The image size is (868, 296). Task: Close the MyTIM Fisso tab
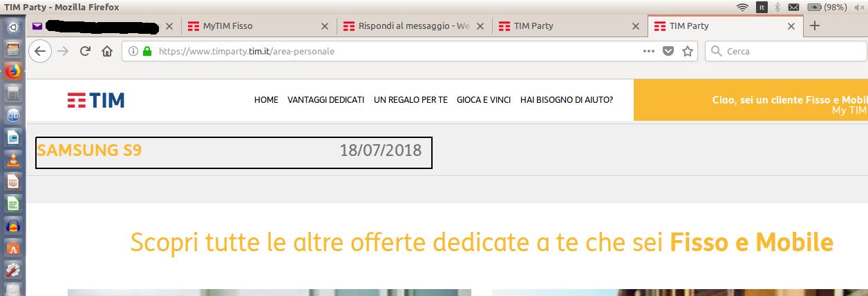click(x=325, y=26)
